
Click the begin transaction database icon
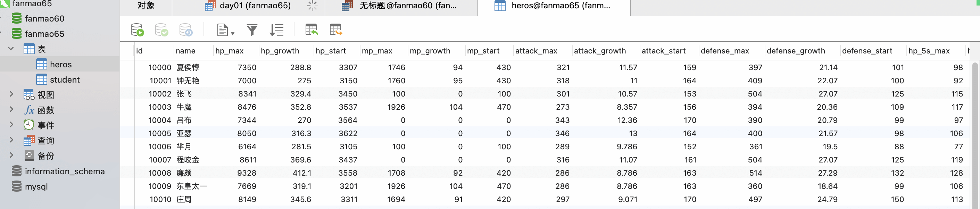[137, 30]
